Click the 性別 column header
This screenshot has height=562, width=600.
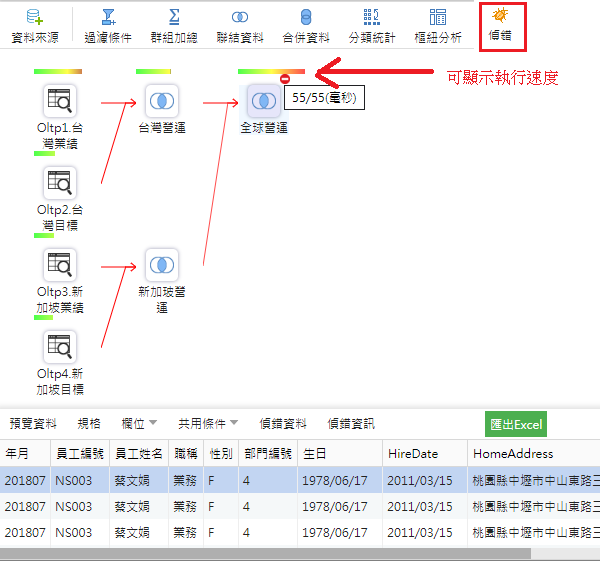coord(221,453)
